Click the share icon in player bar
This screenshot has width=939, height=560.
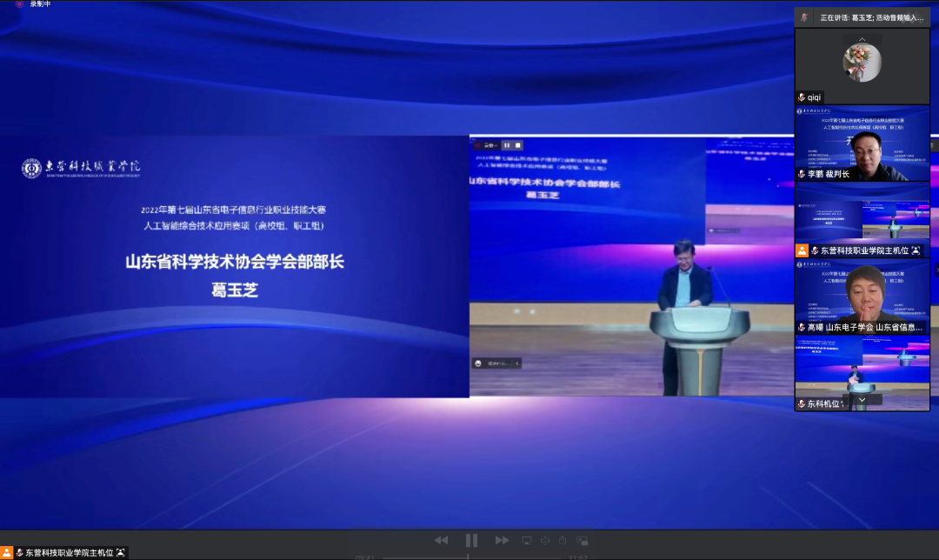pyautogui.click(x=563, y=540)
